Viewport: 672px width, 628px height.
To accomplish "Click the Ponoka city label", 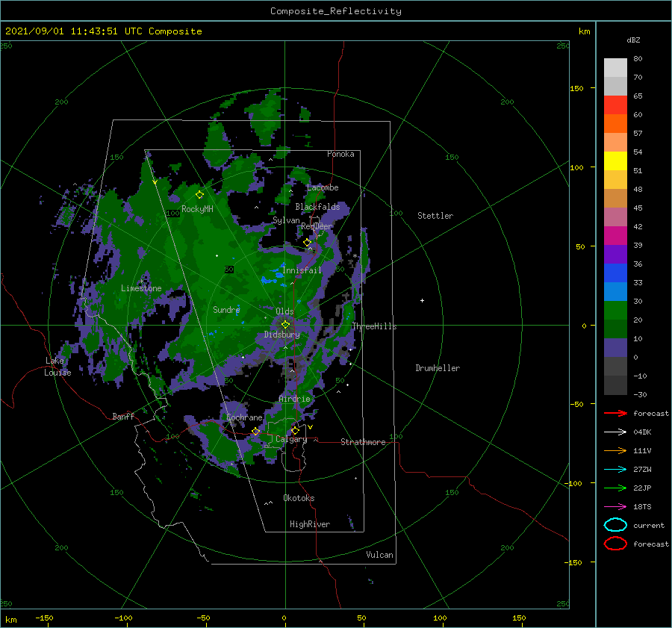I will [x=340, y=154].
